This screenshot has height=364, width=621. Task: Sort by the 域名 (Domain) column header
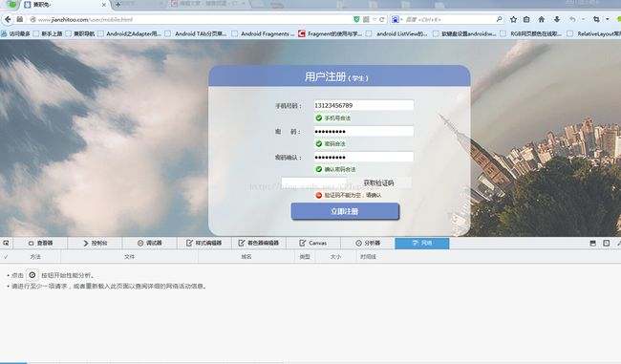246,257
